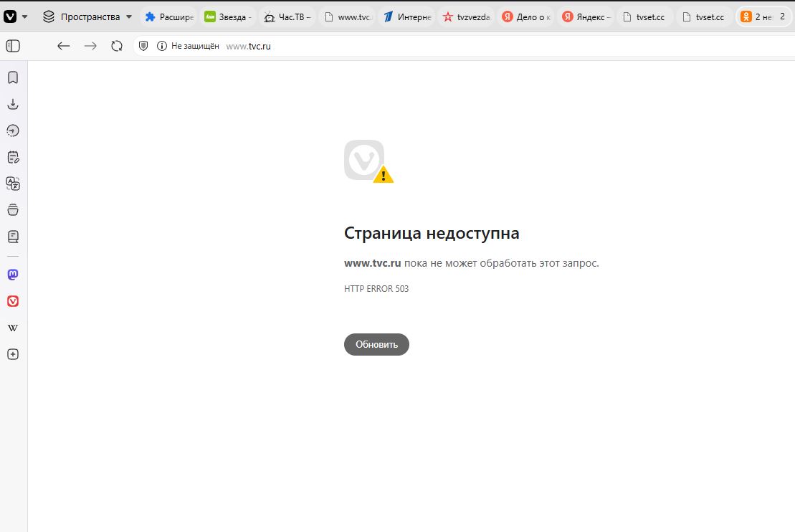Screen dimensions: 795x532
Task: Reload the current page
Action: [x=117, y=46]
